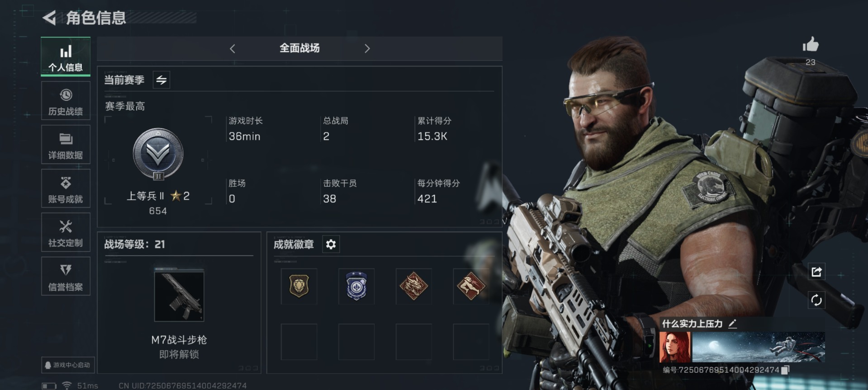The height and width of the screenshot is (390, 868).
Task: Edit the nickname 什么实力上压力 with the pencil icon
Action: tap(732, 324)
